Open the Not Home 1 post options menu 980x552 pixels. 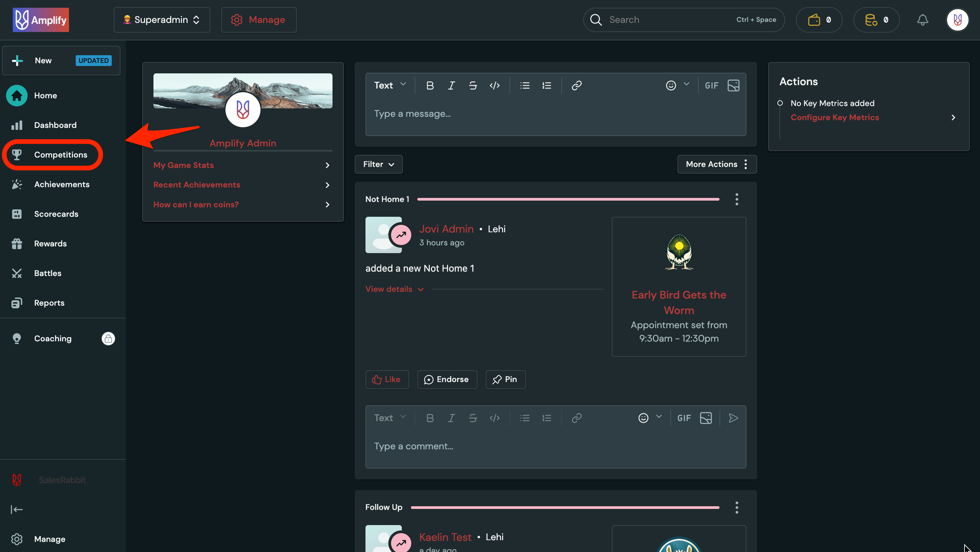737,199
